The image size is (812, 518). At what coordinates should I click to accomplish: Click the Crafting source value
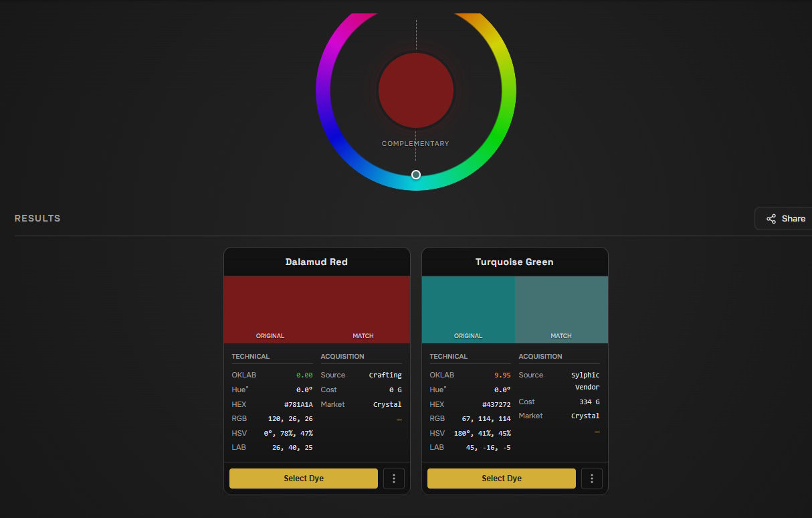pyautogui.click(x=385, y=375)
